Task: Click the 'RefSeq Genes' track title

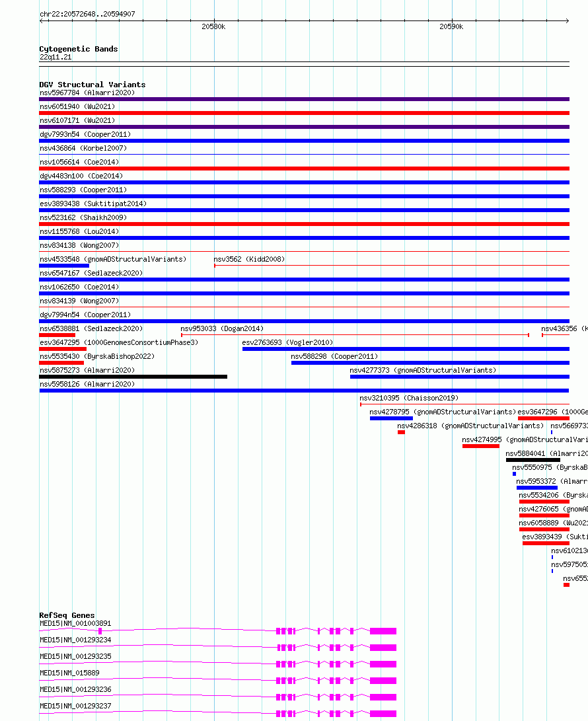Action: [x=67, y=615]
